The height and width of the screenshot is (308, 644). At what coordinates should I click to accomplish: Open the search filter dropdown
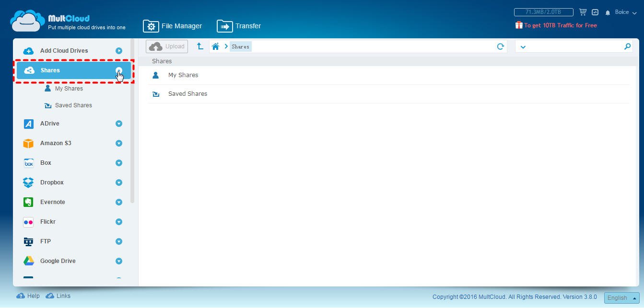coord(524,46)
